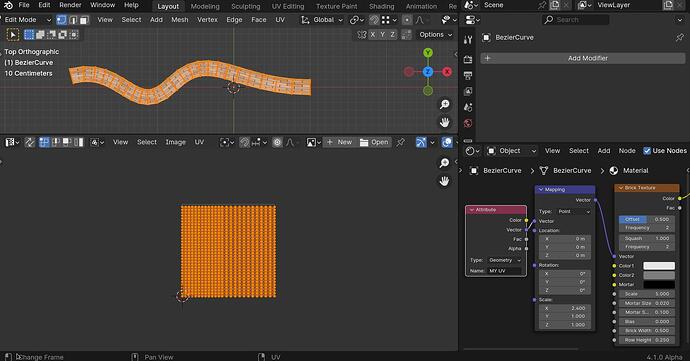Click the red X axis gizmo ball

(447, 72)
